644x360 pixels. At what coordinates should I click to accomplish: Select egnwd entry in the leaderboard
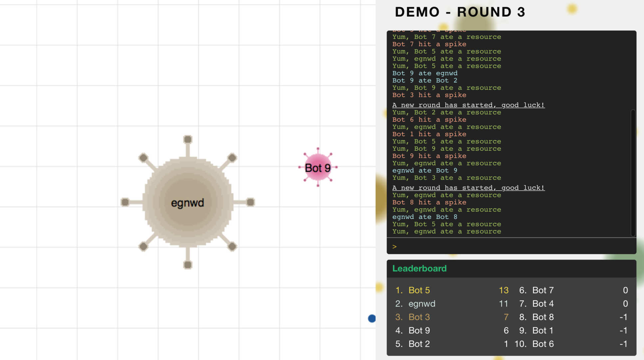point(422,304)
